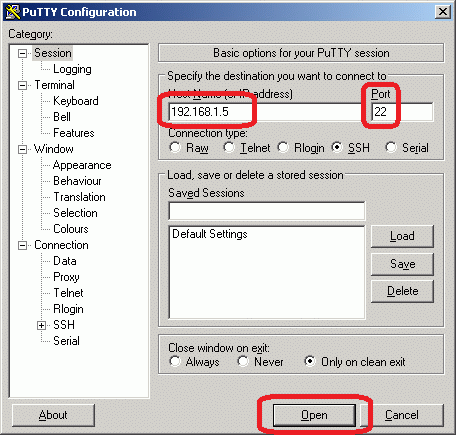
Task: Click the Save session button
Action: pyautogui.click(x=402, y=264)
